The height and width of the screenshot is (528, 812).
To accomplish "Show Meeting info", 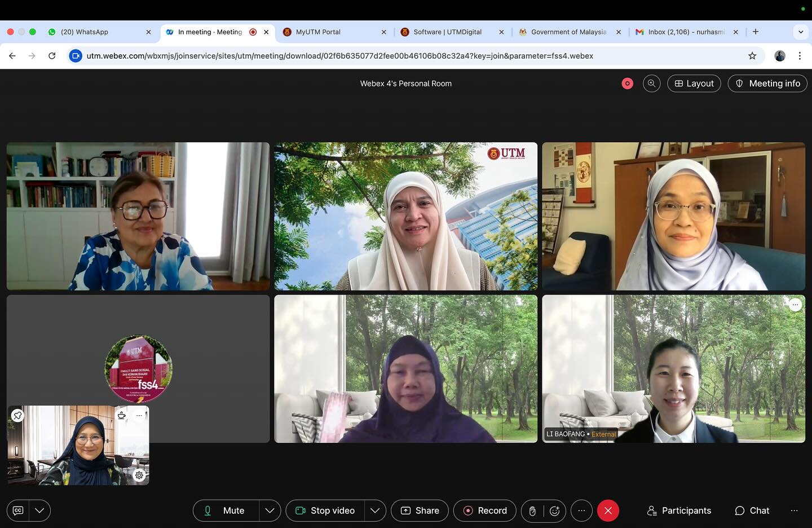I will point(767,83).
